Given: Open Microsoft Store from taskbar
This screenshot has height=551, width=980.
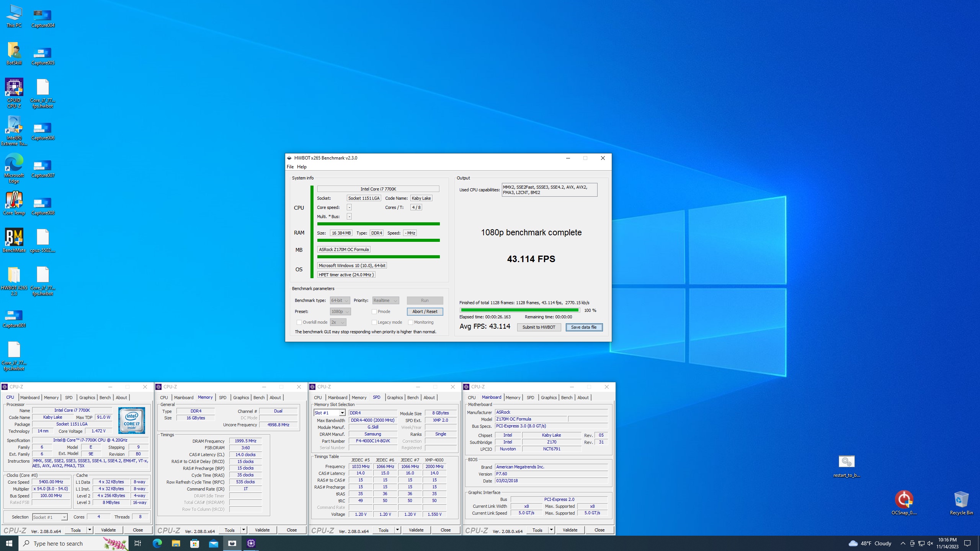Looking at the screenshot, I should pyautogui.click(x=195, y=543).
